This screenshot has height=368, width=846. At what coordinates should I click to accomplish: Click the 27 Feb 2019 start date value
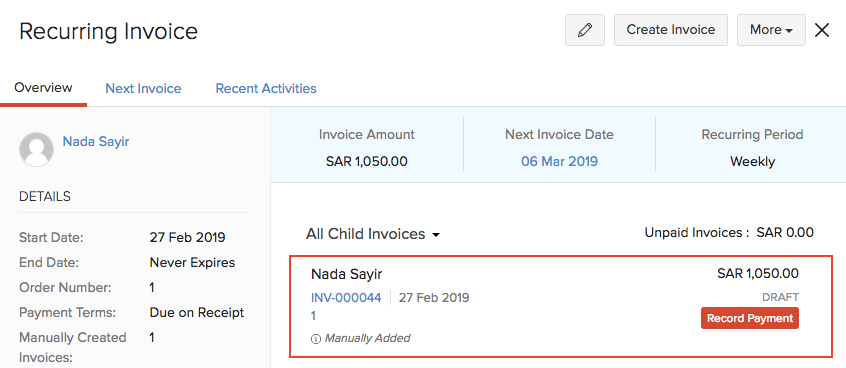click(187, 237)
